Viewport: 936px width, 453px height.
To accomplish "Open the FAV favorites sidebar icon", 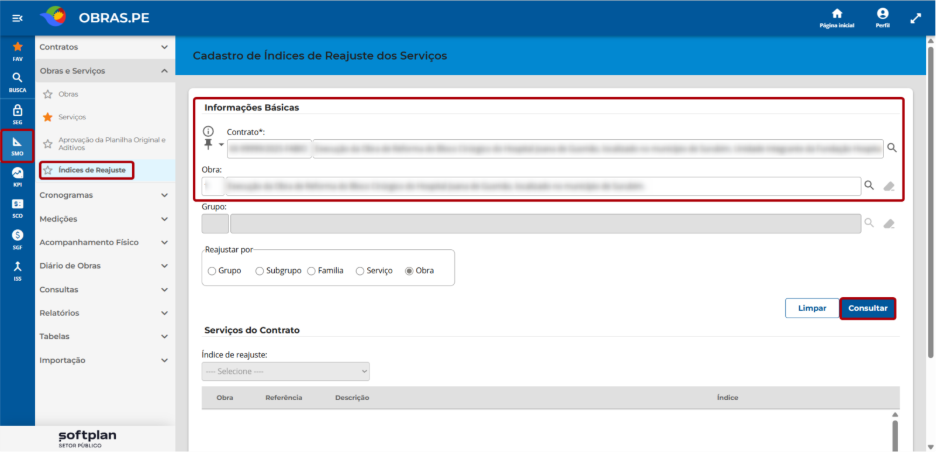I will coord(17,51).
